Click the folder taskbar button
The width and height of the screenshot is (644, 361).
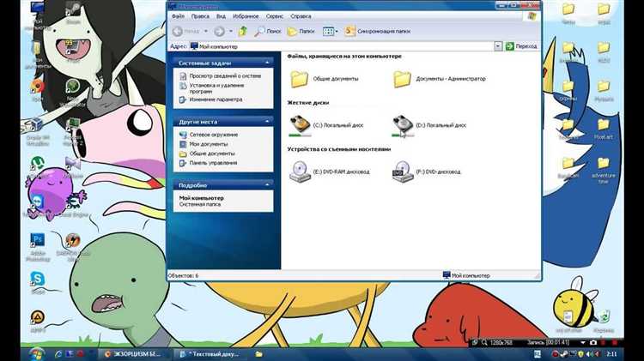[x=258, y=353]
